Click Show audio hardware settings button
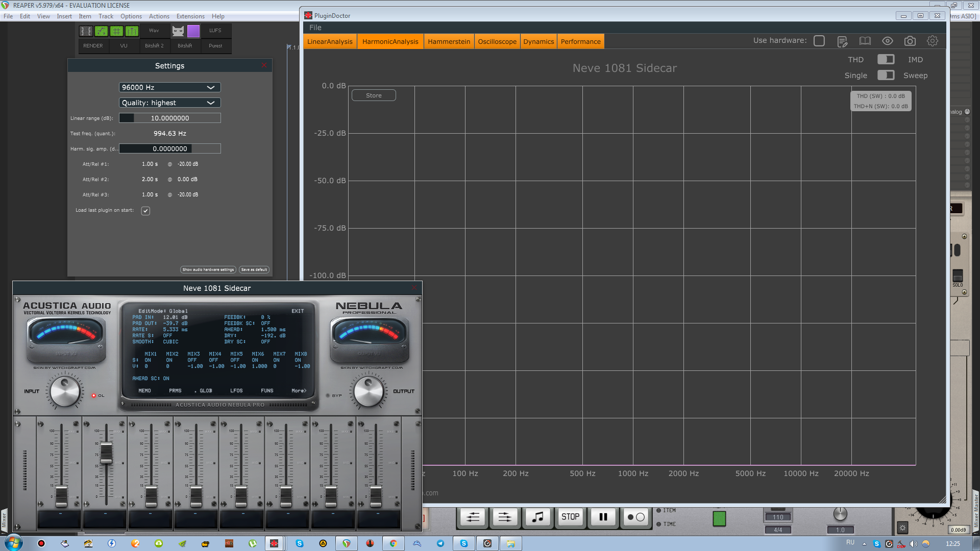 click(208, 269)
